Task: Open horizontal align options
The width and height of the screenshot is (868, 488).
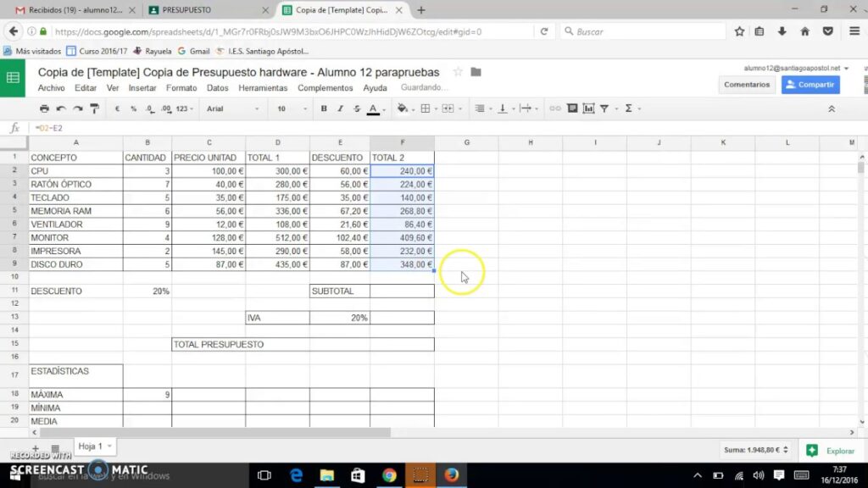Action: coord(480,108)
